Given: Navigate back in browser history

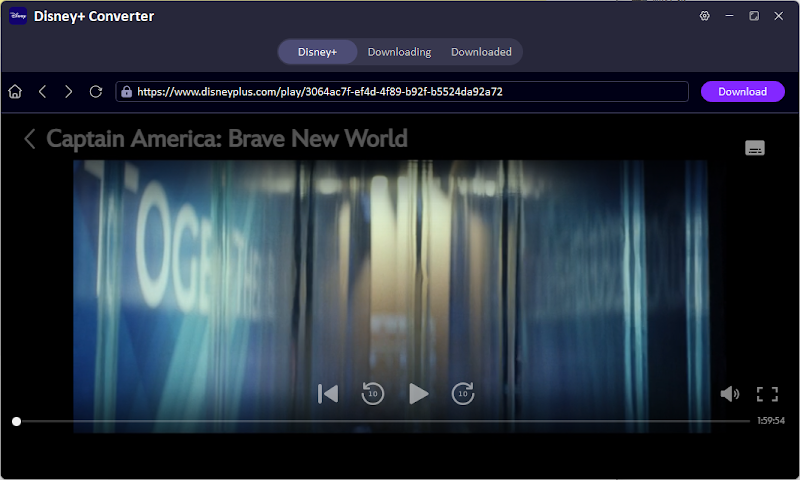Looking at the screenshot, I should (x=42, y=91).
